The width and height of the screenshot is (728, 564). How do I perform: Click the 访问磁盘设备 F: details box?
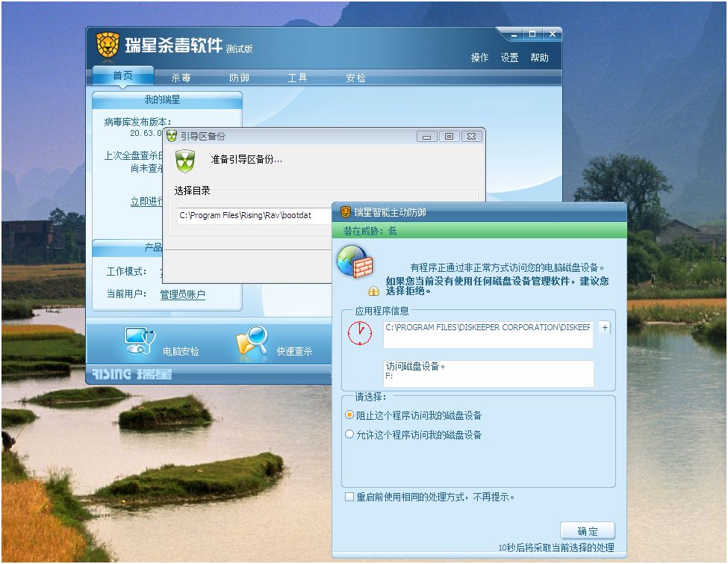488,374
